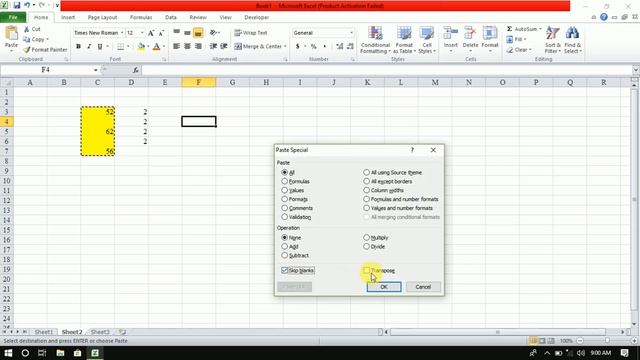The image size is (640, 360).
Task: Select Column widths radio option
Action: point(367,190)
